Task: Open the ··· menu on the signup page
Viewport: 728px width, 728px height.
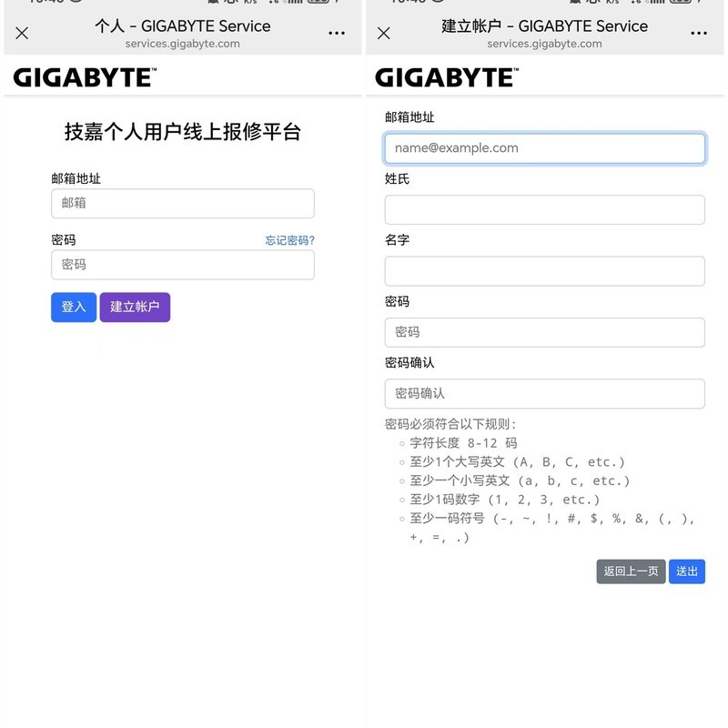Action: (700, 32)
